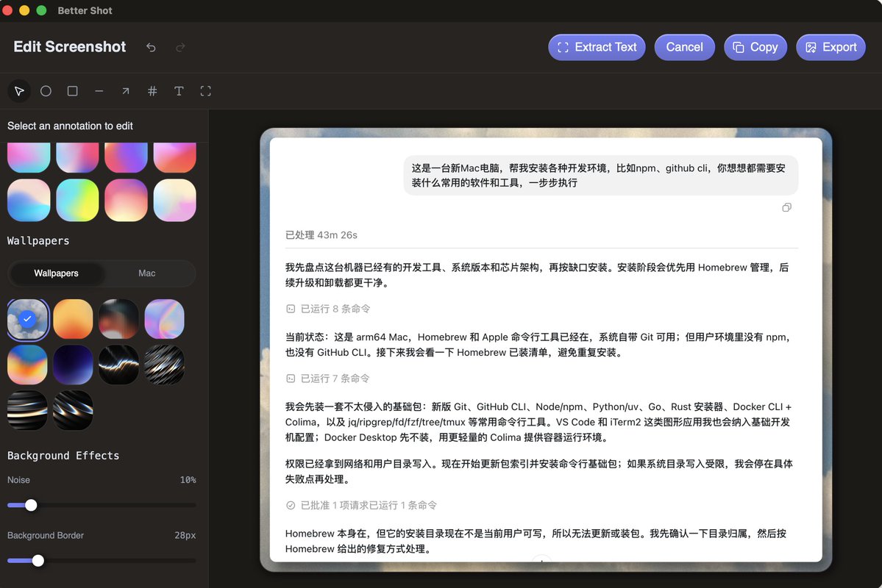Viewport: 882px width, 588px height.
Task: Select the number hash annotation tool
Action: click(152, 91)
